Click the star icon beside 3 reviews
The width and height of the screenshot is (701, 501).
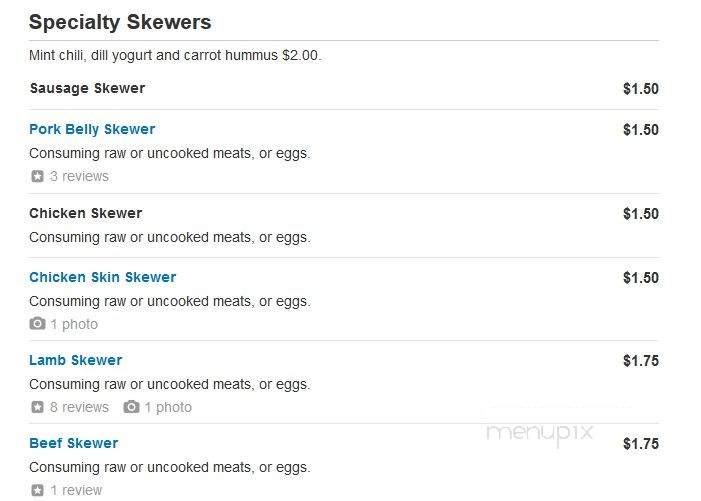(38, 177)
